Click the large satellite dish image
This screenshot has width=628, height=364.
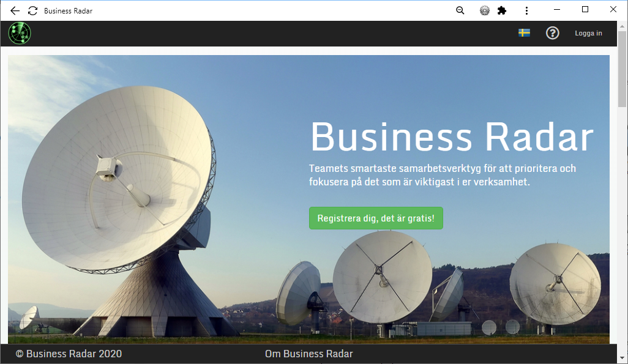[120, 208]
